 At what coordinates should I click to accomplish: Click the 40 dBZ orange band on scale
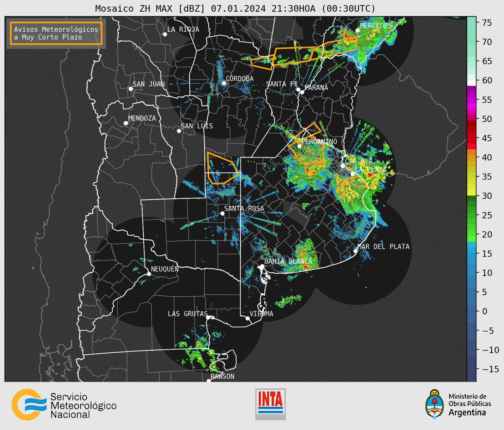(x=471, y=157)
